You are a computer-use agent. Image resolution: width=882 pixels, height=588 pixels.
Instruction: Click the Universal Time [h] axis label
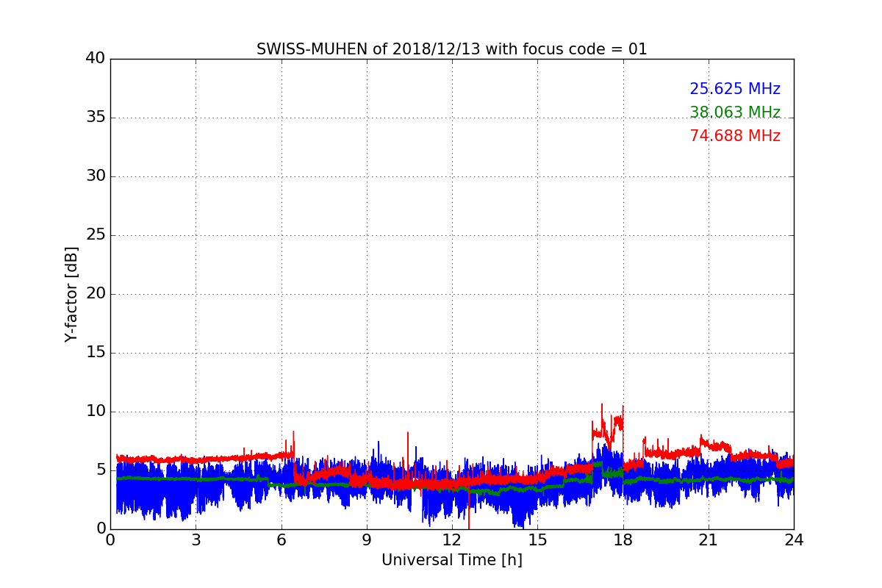click(x=451, y=560)
